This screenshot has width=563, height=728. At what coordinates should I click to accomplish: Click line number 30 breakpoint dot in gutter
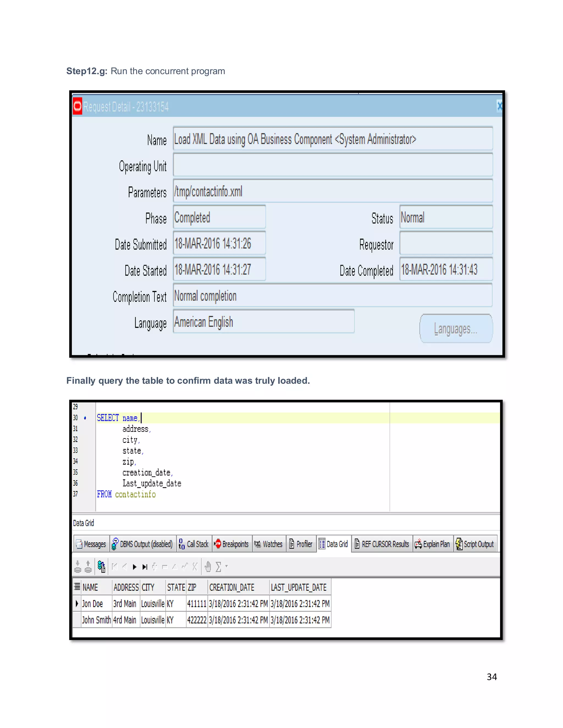click(x=85, y=418)
